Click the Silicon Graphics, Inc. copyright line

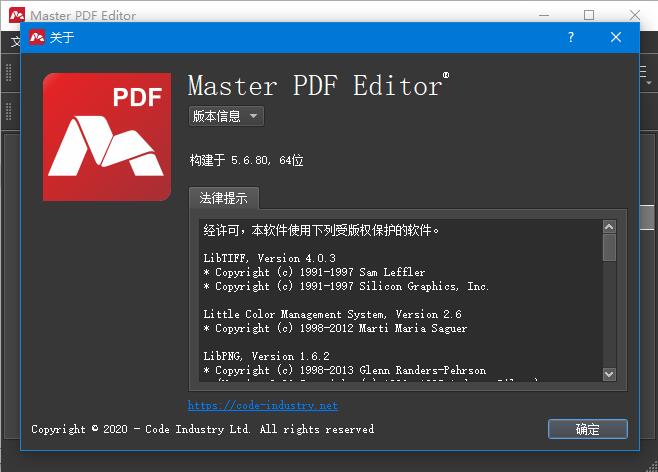pos(346,287)
